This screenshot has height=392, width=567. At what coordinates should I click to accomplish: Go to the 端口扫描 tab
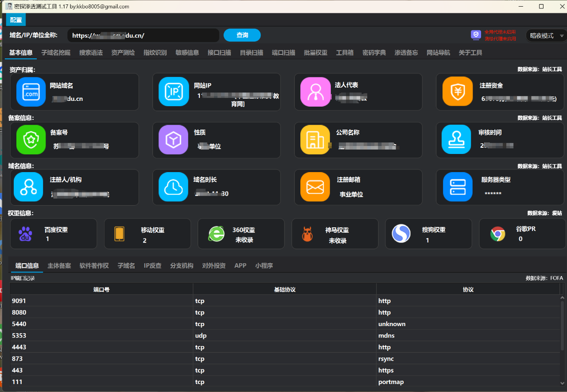[x=283, y=53]
